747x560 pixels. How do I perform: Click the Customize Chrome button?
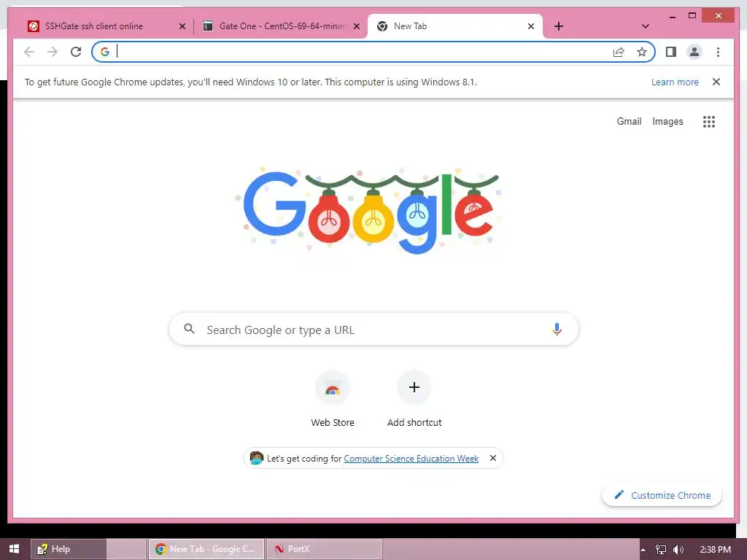point(662,495)
